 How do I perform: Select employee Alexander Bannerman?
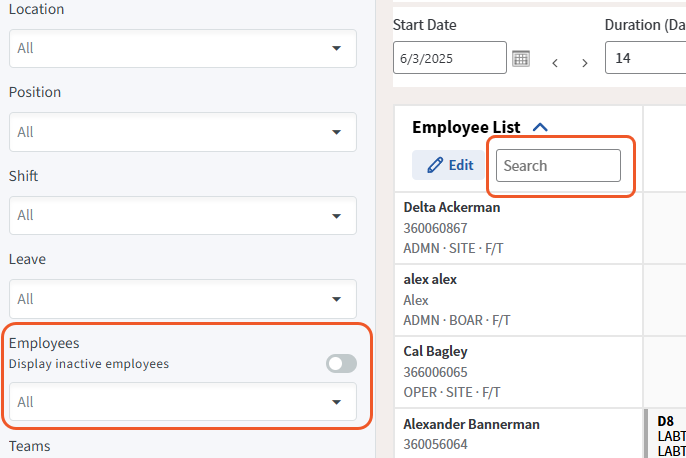pos(472,424)
